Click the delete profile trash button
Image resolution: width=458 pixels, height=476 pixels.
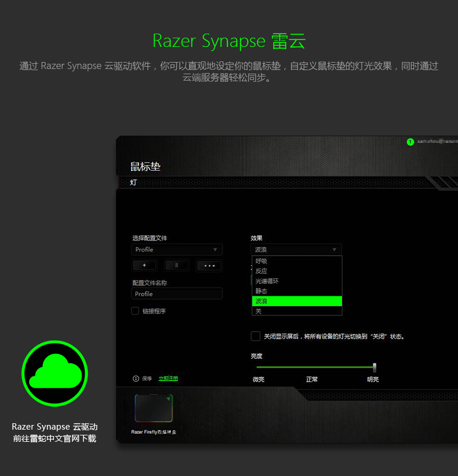point(177,266)
